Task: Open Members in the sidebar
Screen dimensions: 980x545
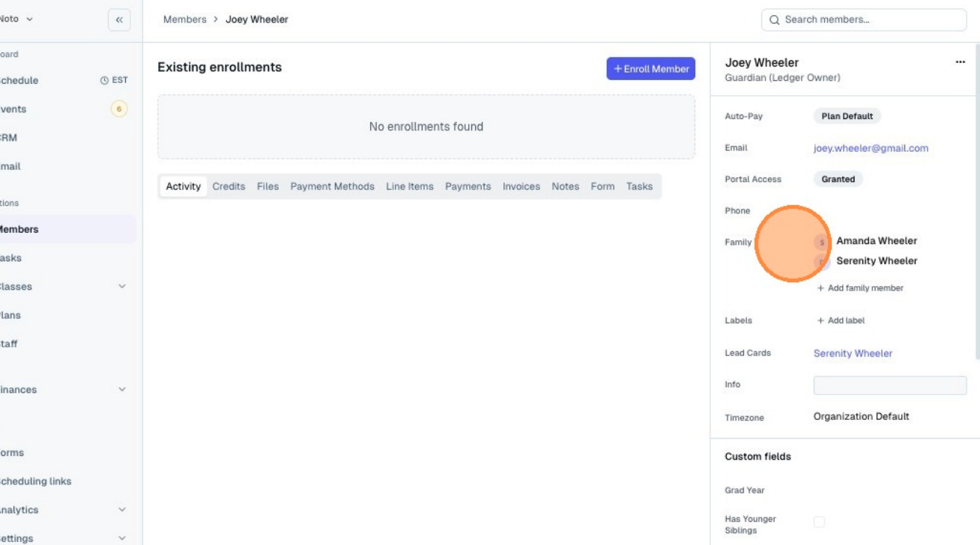Action: pos(19,229)
